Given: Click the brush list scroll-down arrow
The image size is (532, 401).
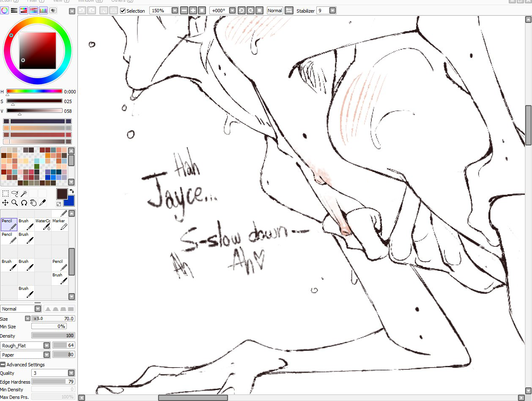Looking at the screenshot, I should [x=71, y=297].
